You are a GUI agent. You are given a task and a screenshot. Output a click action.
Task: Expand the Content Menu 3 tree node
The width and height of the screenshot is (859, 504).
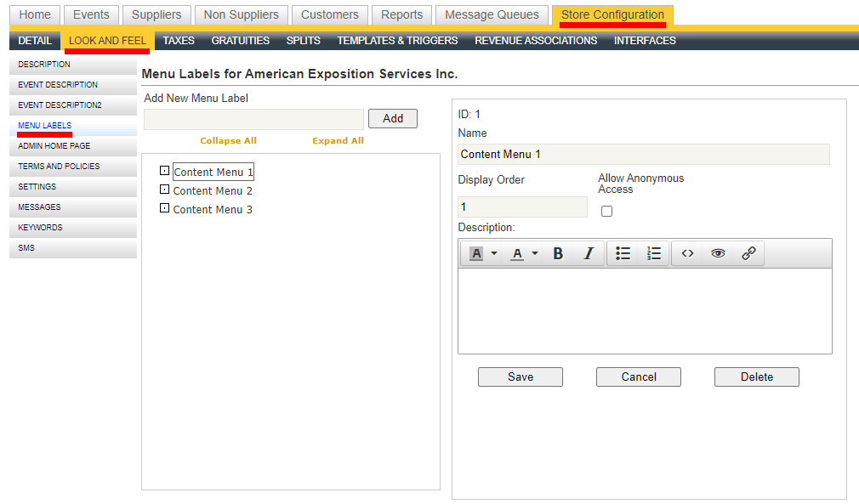165,208
